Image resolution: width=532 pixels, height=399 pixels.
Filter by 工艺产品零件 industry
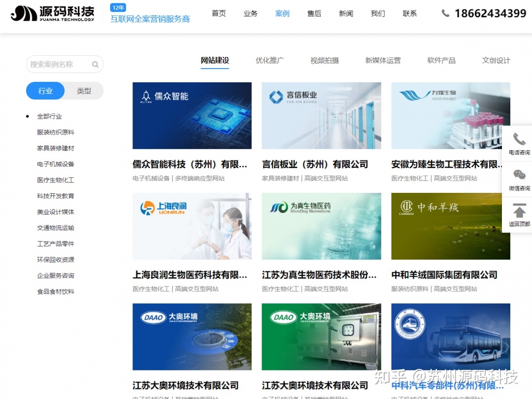[x=56, y=244]
